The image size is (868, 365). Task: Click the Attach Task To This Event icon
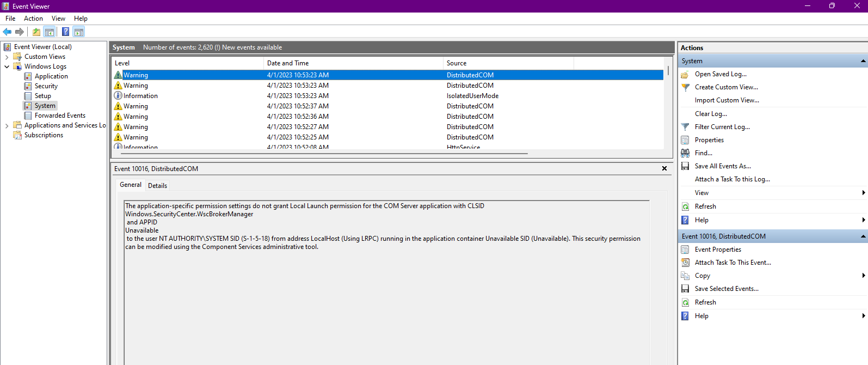coord(685,263)
